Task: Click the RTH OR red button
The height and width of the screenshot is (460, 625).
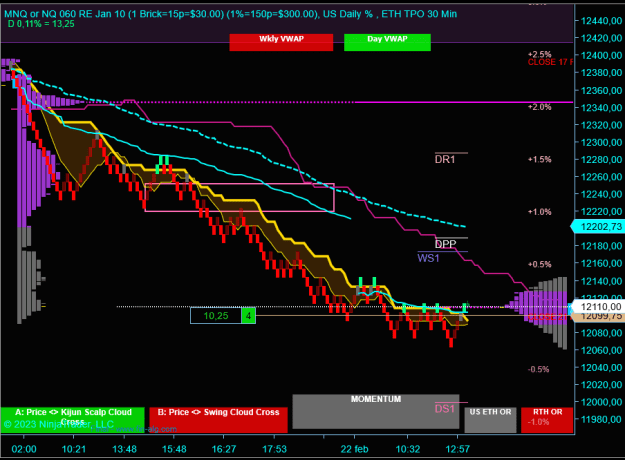Action: [547, 420]
